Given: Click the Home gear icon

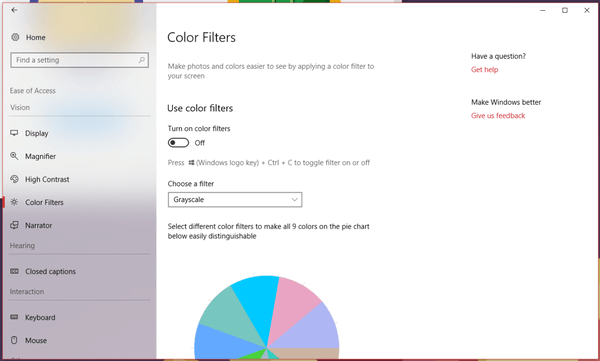Looking at the screenshot, I should pos(15,37).
